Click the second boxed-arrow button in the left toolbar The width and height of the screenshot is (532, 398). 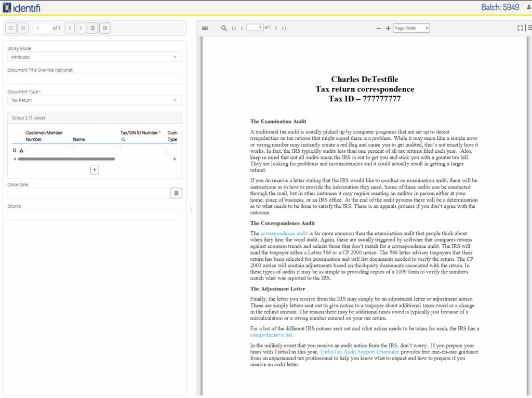coord(23,28)
